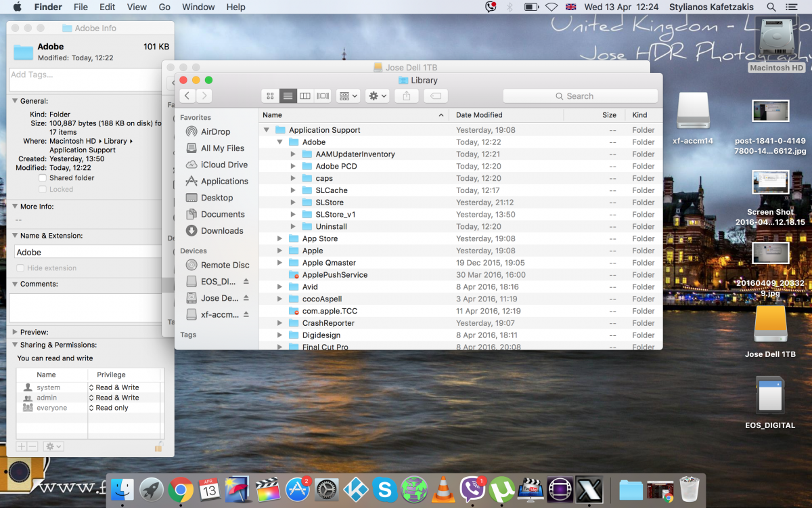The image size is (812, 508).
Task: Eject the xf-accm device in sidebar
Action: pos(246,314)
